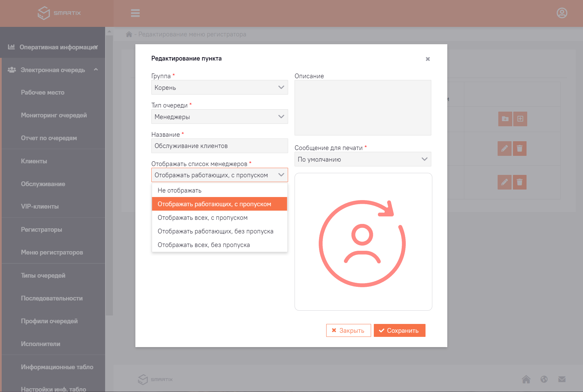Select option Отображать работающих, без пропуска
Screen dimensions: 583x392
click(x=220, y=231)
